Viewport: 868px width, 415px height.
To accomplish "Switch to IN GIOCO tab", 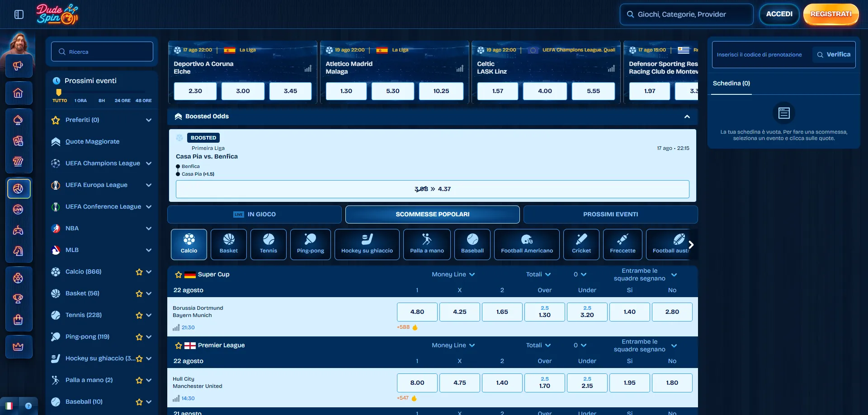I will coord(255,214).
